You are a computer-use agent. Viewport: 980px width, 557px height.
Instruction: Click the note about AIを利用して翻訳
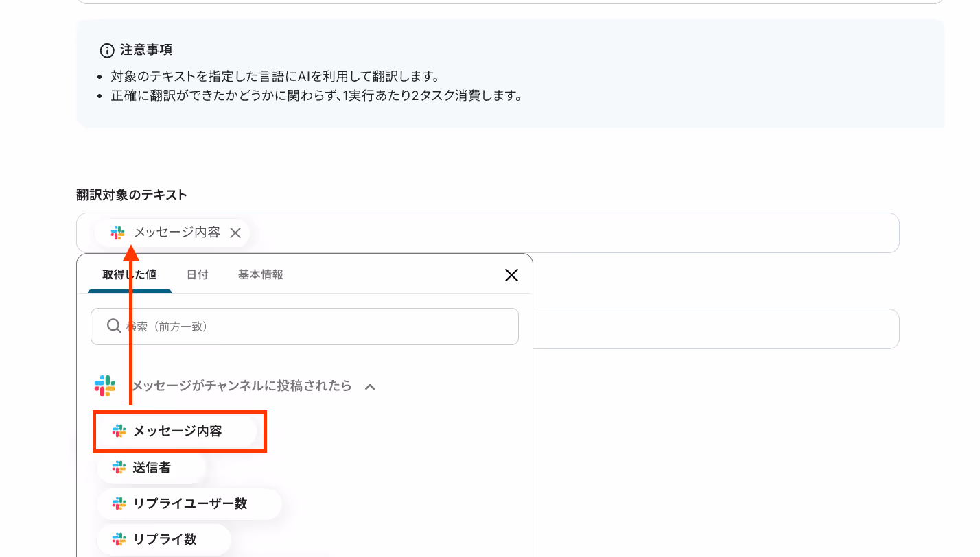(x=275, y=76)
